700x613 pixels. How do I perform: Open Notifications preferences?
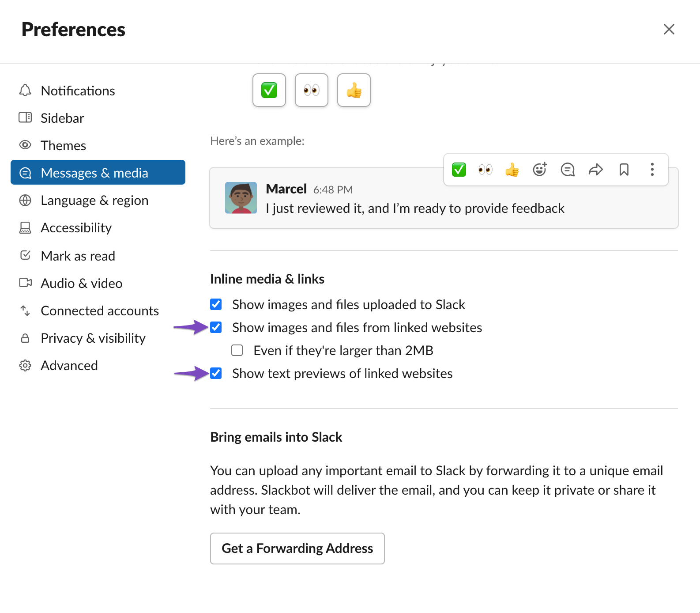[x=98, y=91]
